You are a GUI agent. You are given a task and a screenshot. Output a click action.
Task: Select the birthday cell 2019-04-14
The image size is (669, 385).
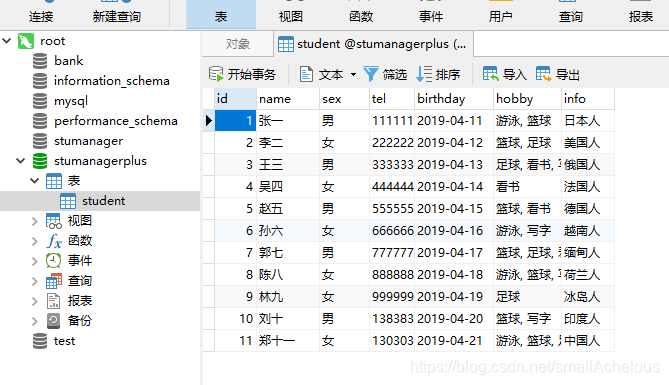[454, 187]
